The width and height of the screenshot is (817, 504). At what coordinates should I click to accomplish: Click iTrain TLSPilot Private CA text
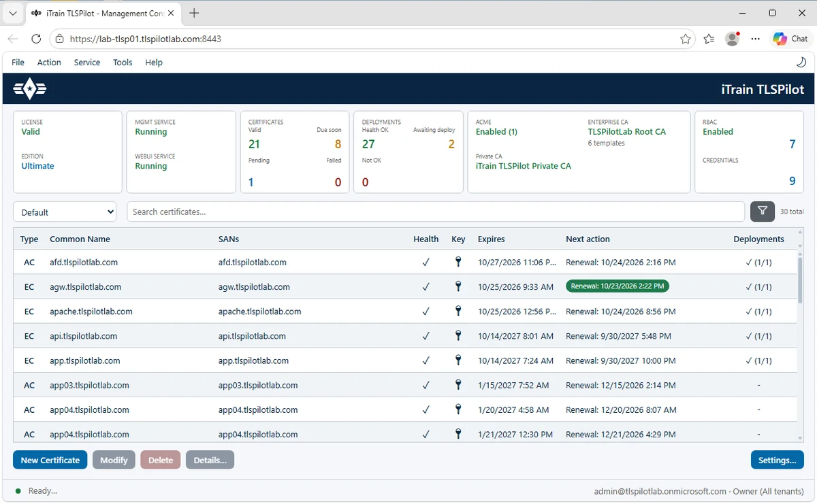[x=524, y=166]
